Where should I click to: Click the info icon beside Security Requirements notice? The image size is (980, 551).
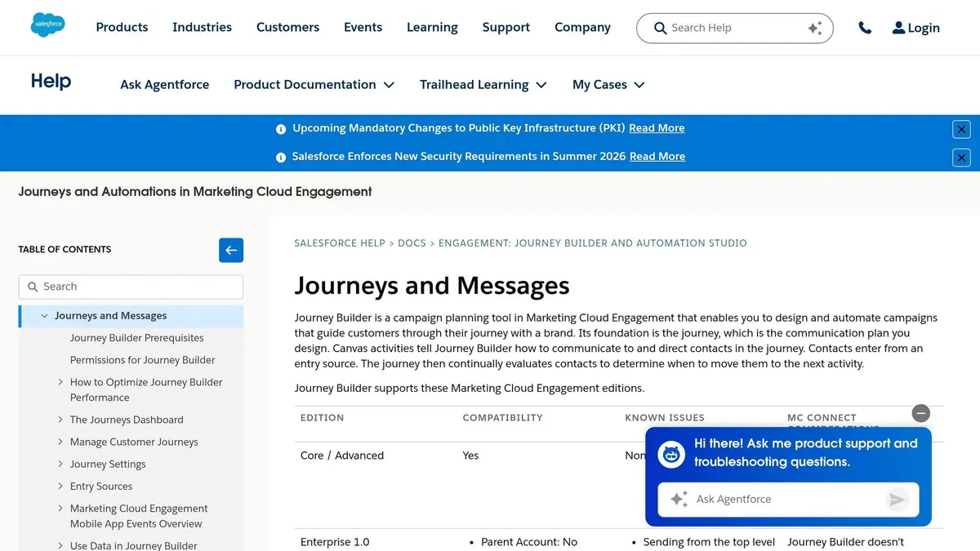coord(281,157)
